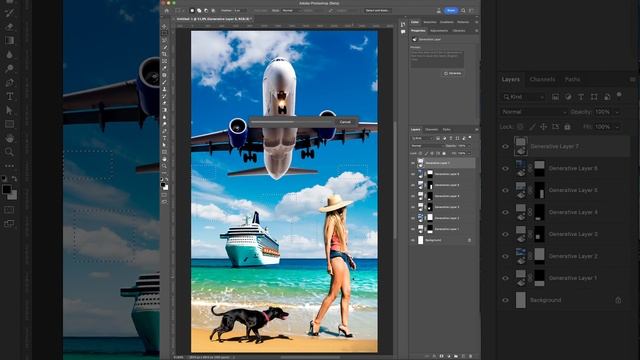Choose Subtract from Selection mode icon
The height and width of the screenshot is (360, 640).
206,11
